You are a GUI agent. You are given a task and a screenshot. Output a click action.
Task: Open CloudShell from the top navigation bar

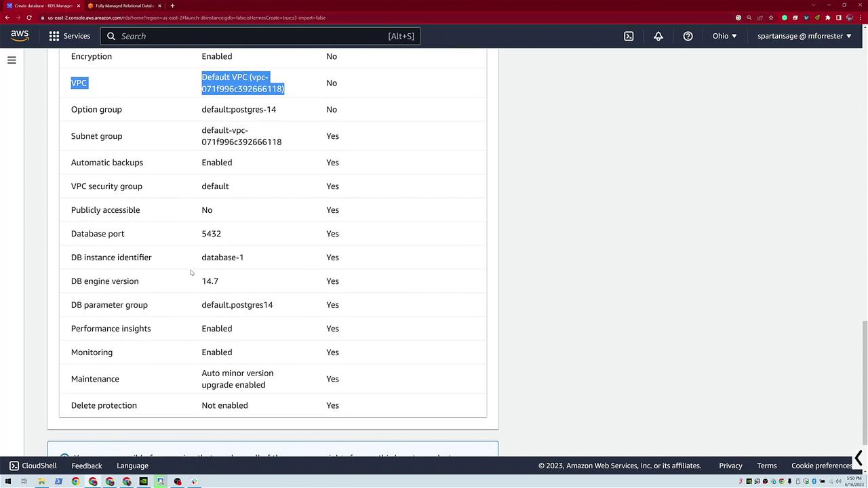click(629, 36)
